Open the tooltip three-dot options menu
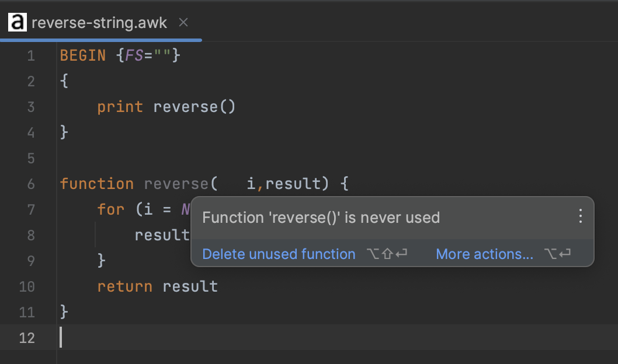The image size is (618, 364). tap(580, 216)
